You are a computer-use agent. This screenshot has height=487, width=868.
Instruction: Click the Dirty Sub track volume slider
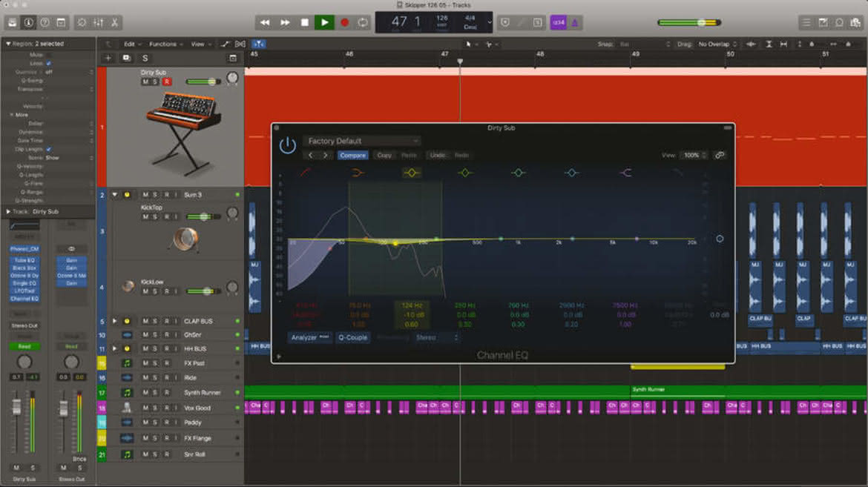tap(203, 82)
